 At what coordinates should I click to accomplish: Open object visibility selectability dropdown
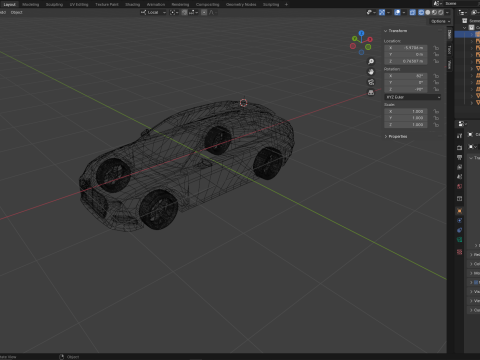[370, 12]
